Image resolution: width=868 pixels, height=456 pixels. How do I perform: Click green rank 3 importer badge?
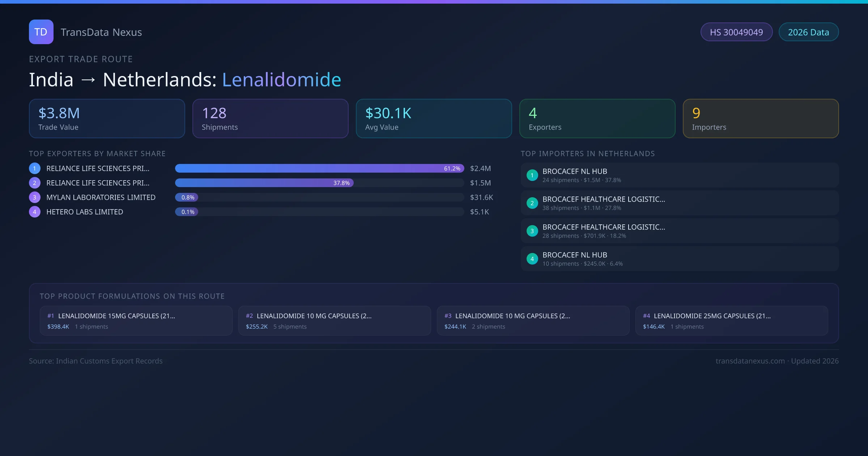532,231
